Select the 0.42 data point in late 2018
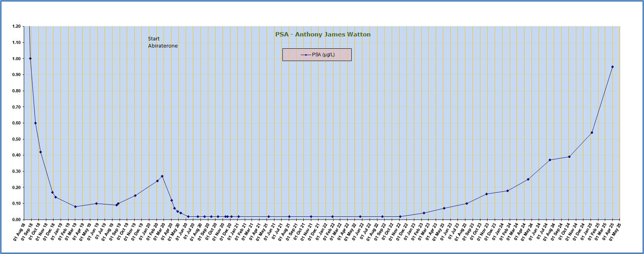This screenshot has height=254, width=644. 40,152
